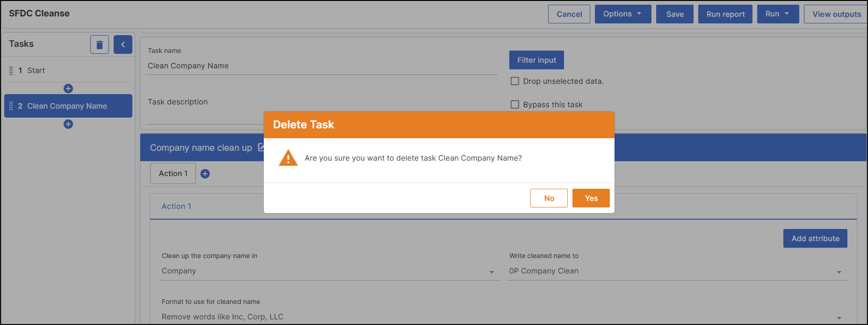Expand the Run button dropdown arrow

coord(787,14)
